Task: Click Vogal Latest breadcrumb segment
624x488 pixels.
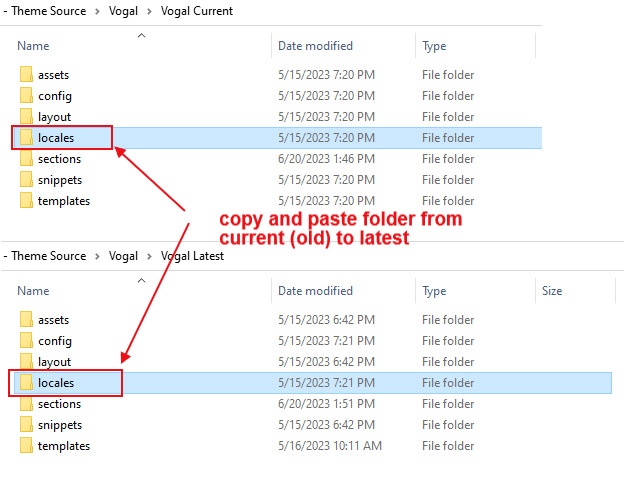Action: (192, 256)
